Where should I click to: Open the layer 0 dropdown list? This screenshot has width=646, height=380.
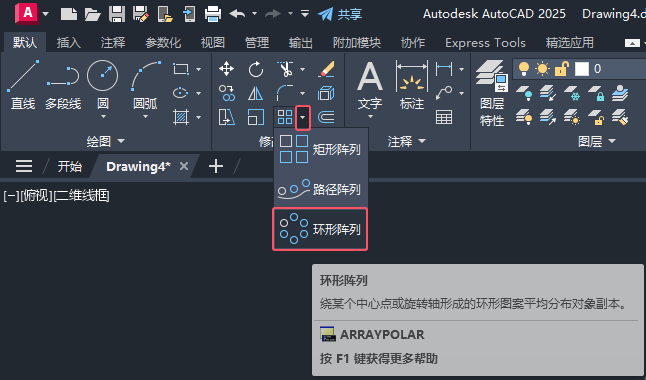[579, 69]
